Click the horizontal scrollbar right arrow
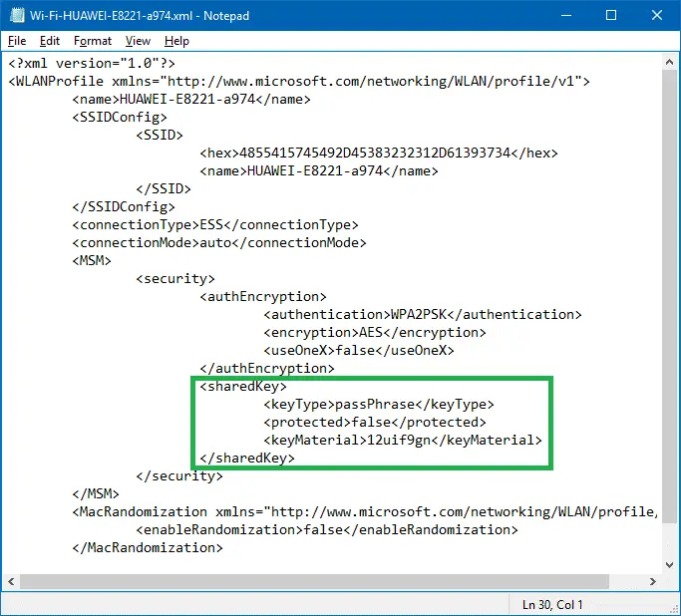Image resolution: width=681 pixels, height=616 pixels. 652,581
